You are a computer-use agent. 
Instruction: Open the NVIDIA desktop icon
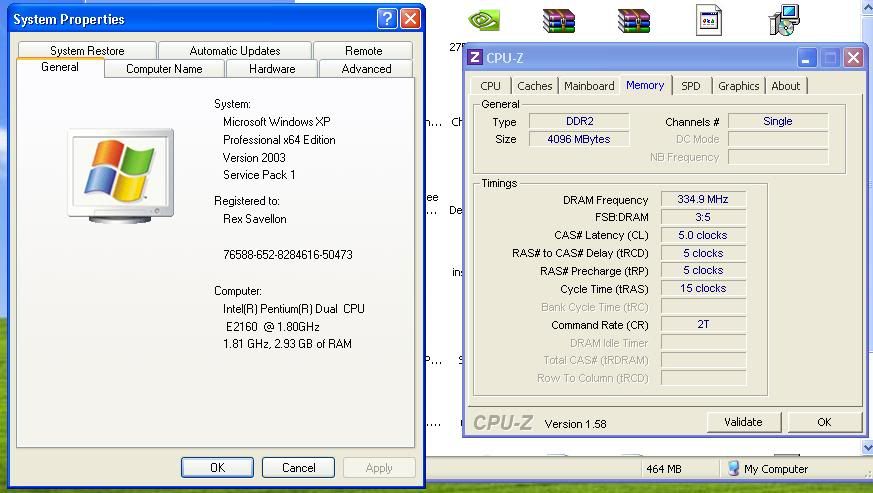tap(484, 21)
